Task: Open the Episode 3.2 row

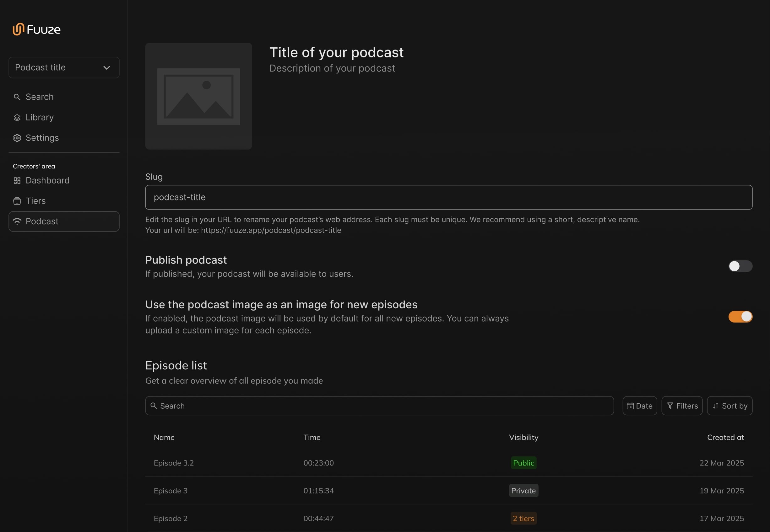Action: click(173, 463)
